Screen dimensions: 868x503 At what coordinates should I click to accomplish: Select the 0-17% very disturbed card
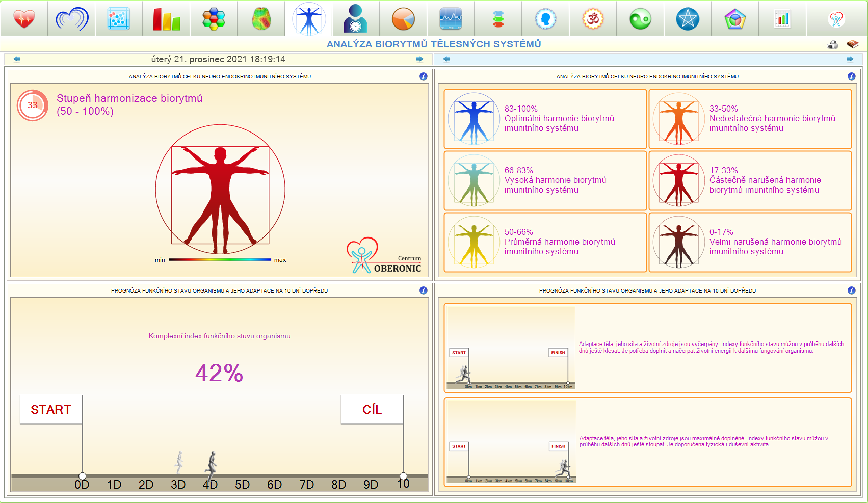coord(750,242)
